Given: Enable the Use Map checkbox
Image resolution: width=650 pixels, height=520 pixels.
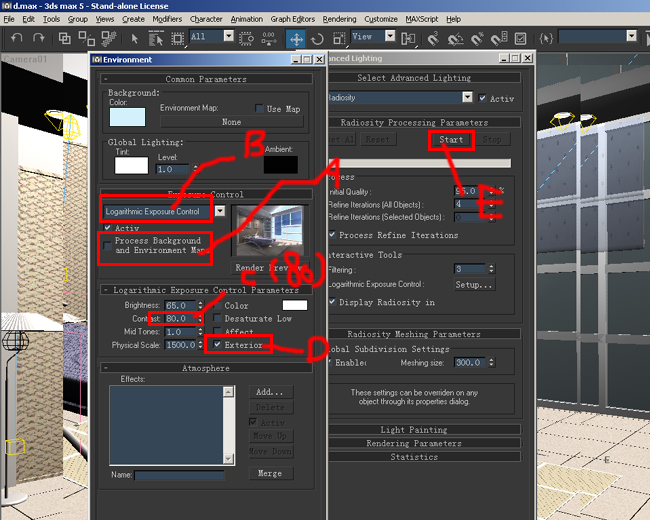Looking at the screenshot, I should [261, 109].
